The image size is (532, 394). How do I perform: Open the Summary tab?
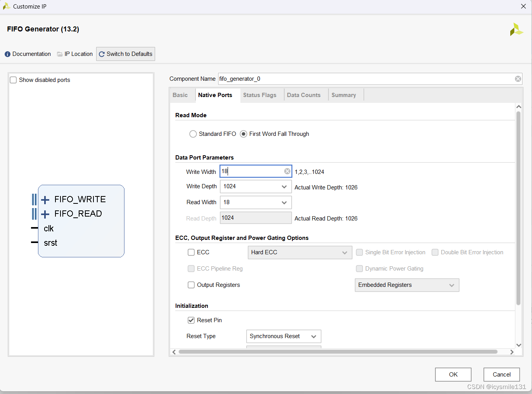pos(344,95)
